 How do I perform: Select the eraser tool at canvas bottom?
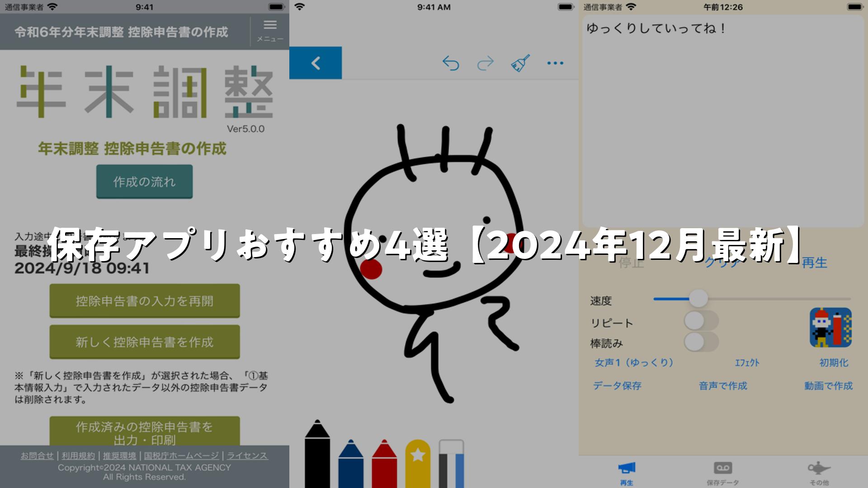click(451, 464)
